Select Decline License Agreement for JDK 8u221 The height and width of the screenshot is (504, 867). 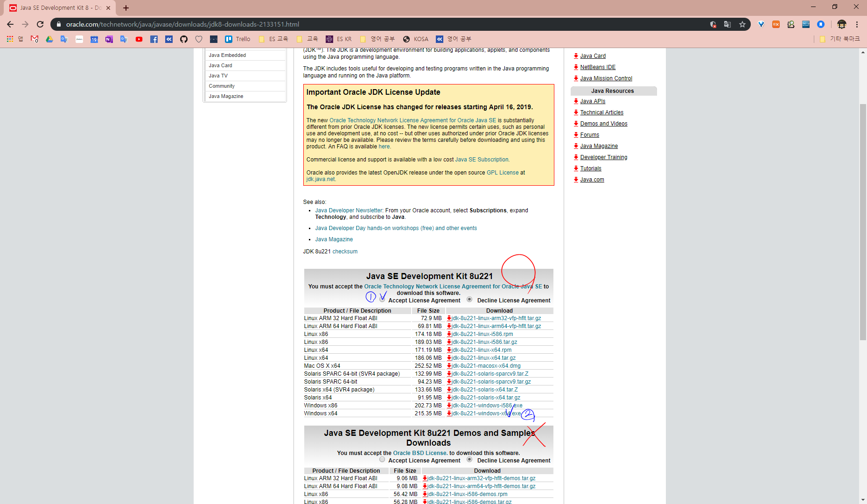[469, 300]
